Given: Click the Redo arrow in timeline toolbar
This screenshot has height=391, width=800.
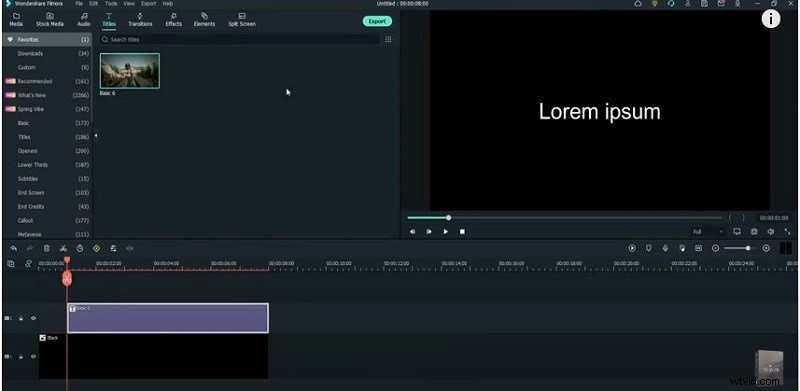Looking at the screenshot, I should [30, 248].
